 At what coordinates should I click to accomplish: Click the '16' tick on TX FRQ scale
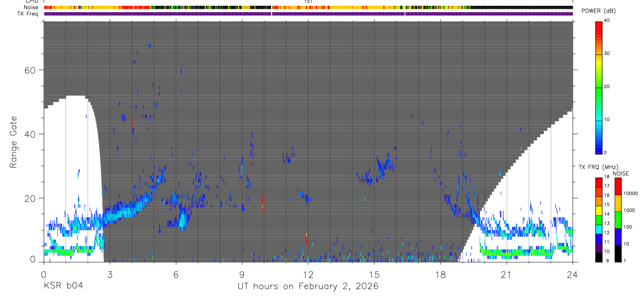click(606, 195)
